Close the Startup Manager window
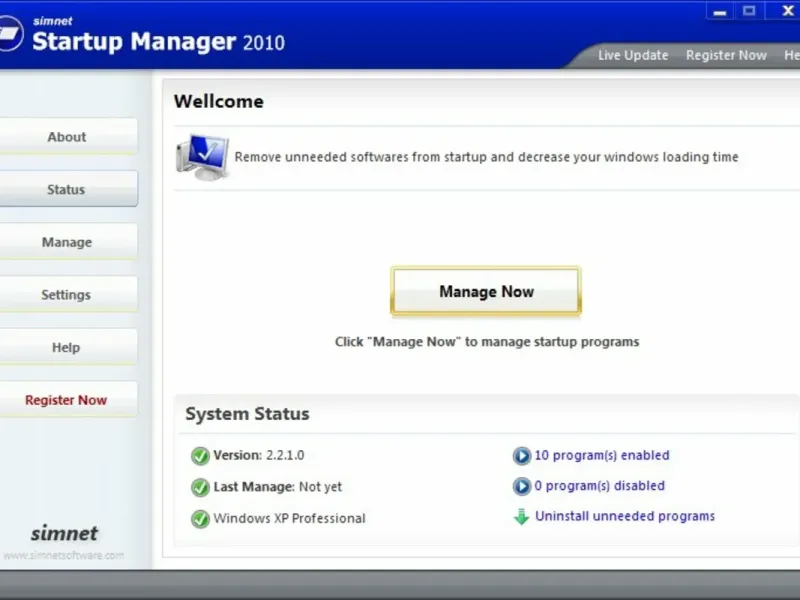This screenshot has width=800, height=600. coord(788,11)
